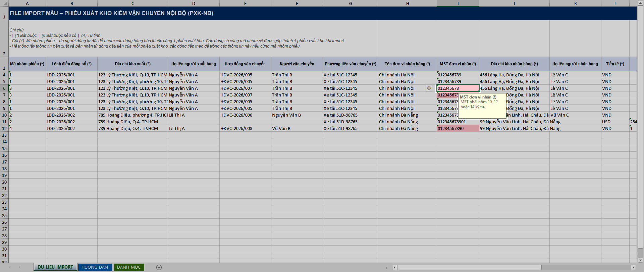Click the 'MST đơn vị nhận (!)' header cell
The width and height of the screenshot is (644, 272).
coord(458,64)
